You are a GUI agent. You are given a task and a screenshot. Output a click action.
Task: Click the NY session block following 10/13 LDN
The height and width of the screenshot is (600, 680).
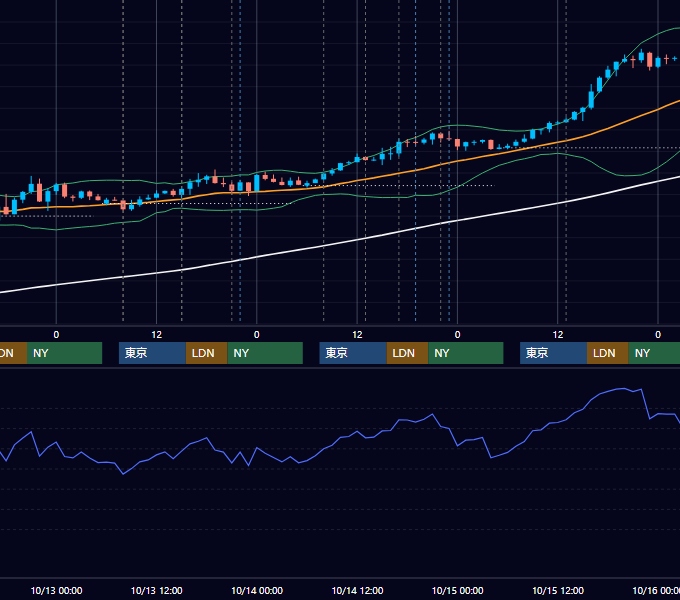pyautogui.click(x=265, y=353)
